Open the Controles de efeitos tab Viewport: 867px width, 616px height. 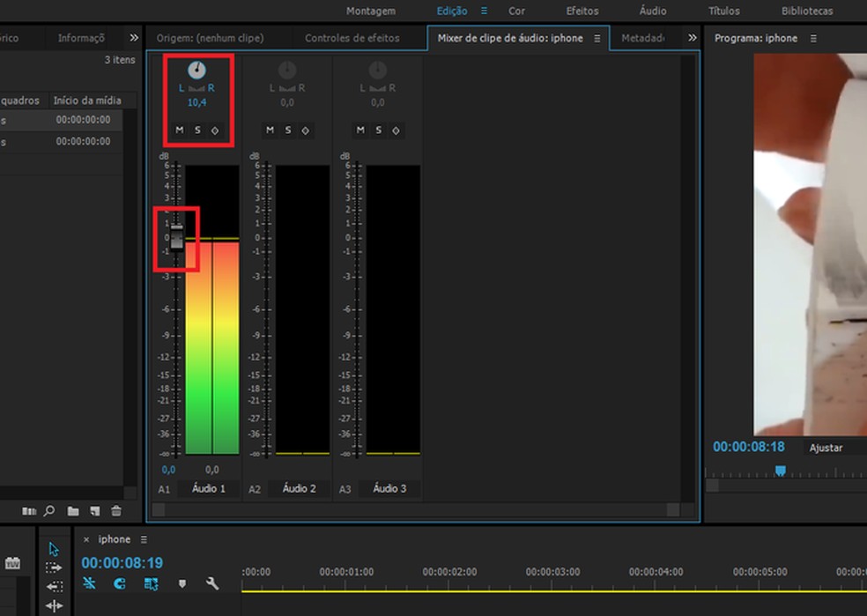352,39
